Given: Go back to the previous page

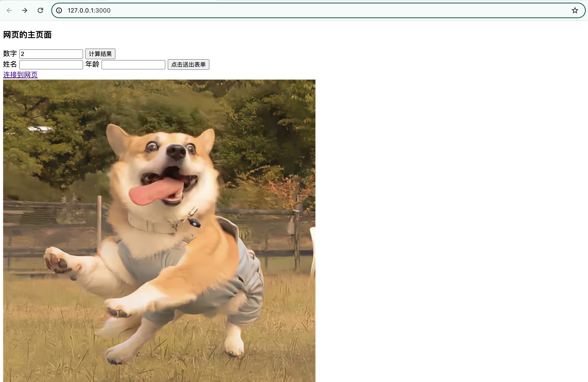Looking at the screenshot, I should (9, 10).
